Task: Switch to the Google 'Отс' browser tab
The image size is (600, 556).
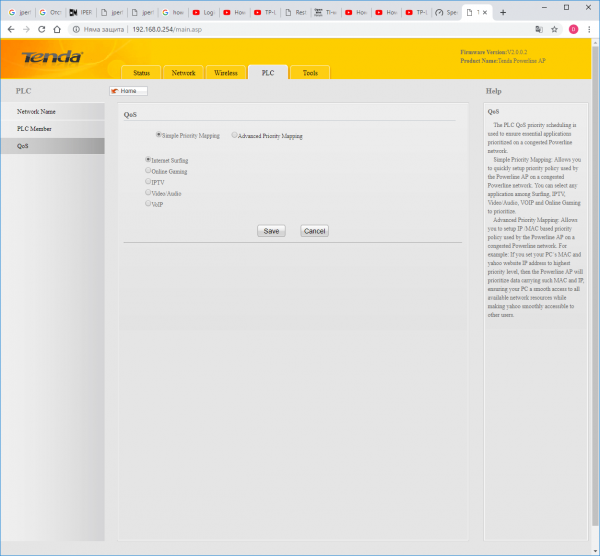Action: (x=51, y=13)
